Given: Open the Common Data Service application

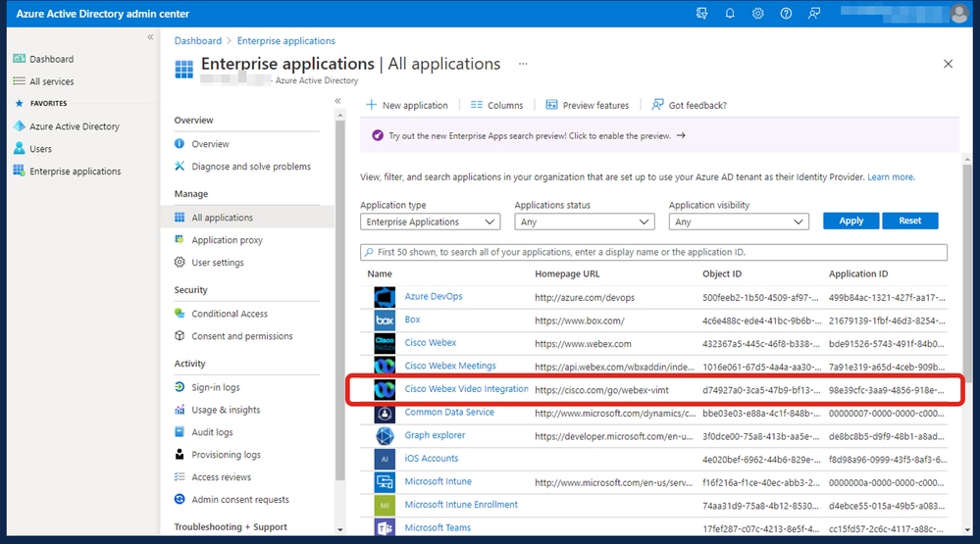Looking at the screenshot, I should pyautogui.click(x=448, y=412).
